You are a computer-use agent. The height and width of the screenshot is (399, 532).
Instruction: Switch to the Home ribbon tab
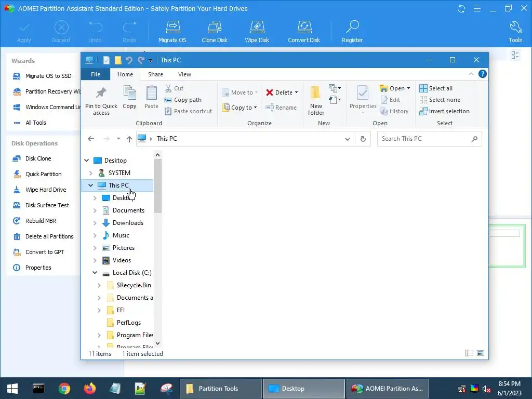click(x=125, y=74)
